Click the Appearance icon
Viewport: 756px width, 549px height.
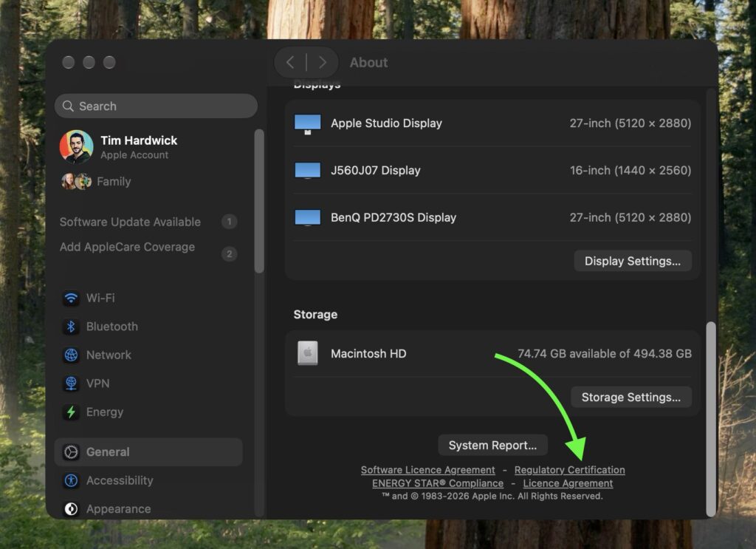click(x=71, y=509)
